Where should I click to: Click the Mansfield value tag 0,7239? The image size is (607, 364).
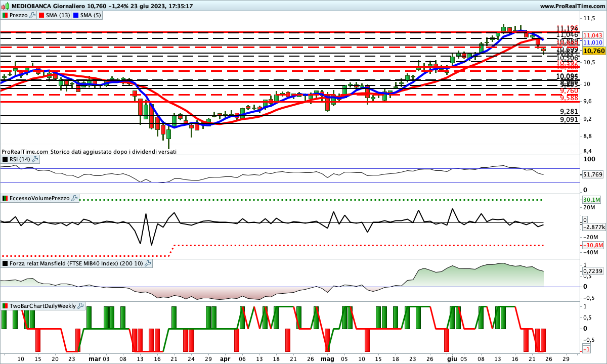coord(593,271)
